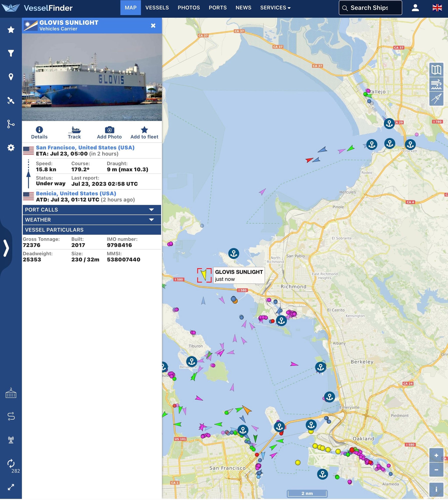This screenshot has width=448, height=500.
Task: Switch to the VESSELS tab
Action: pos(157,8)
